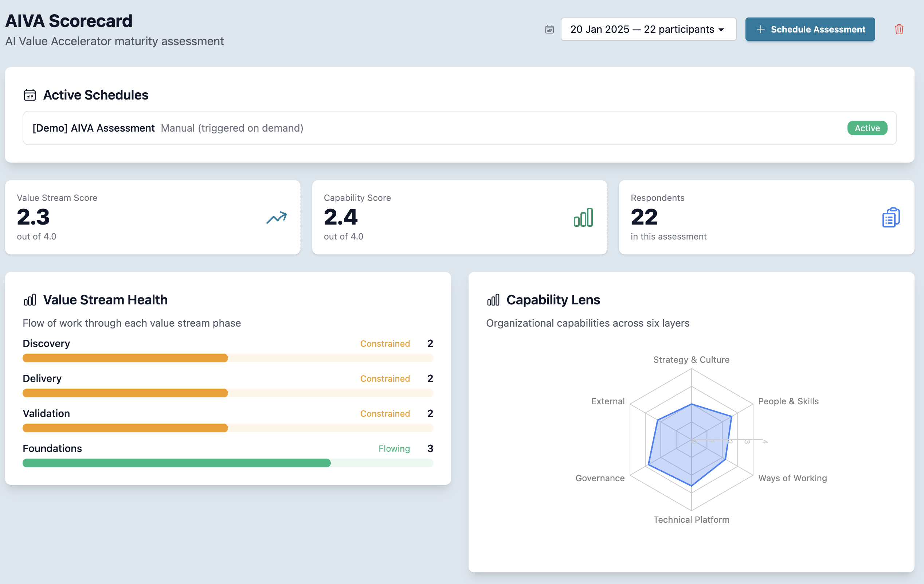The height and width of the screenshot is (584, 924).
Task: Click the plus icon inside Schedule Assessment button
Action: point(760,29)
